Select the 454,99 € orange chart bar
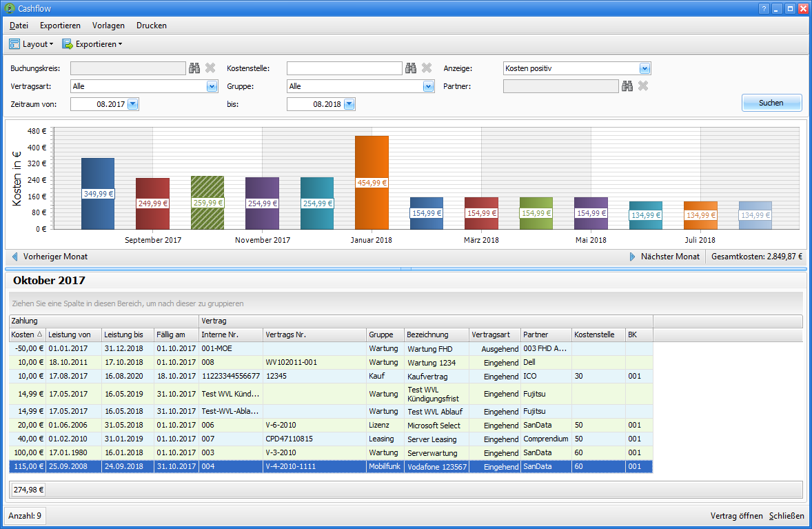Viewport: 812px width, 529px height. [372, 182]
